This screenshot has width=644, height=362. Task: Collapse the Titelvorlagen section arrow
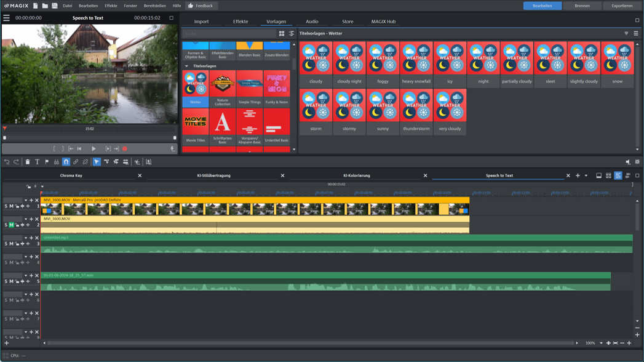point(187,66)
